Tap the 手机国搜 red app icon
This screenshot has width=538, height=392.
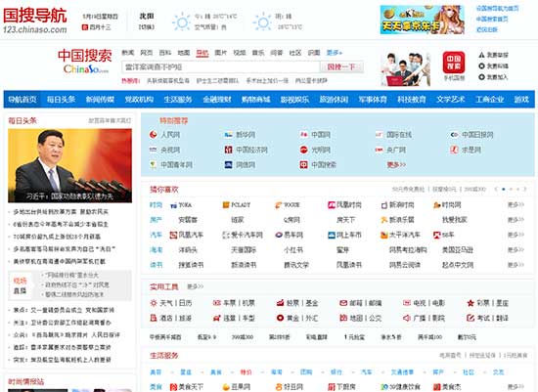point(454,63)
